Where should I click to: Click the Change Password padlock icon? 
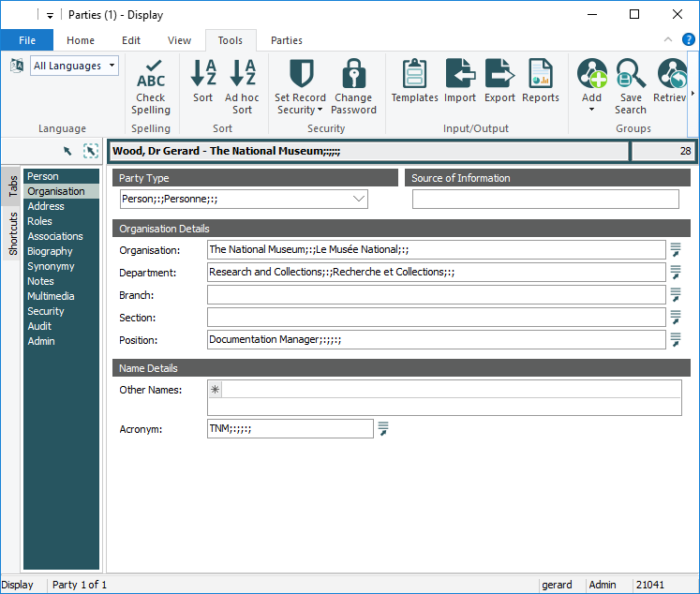coord(353,75)
